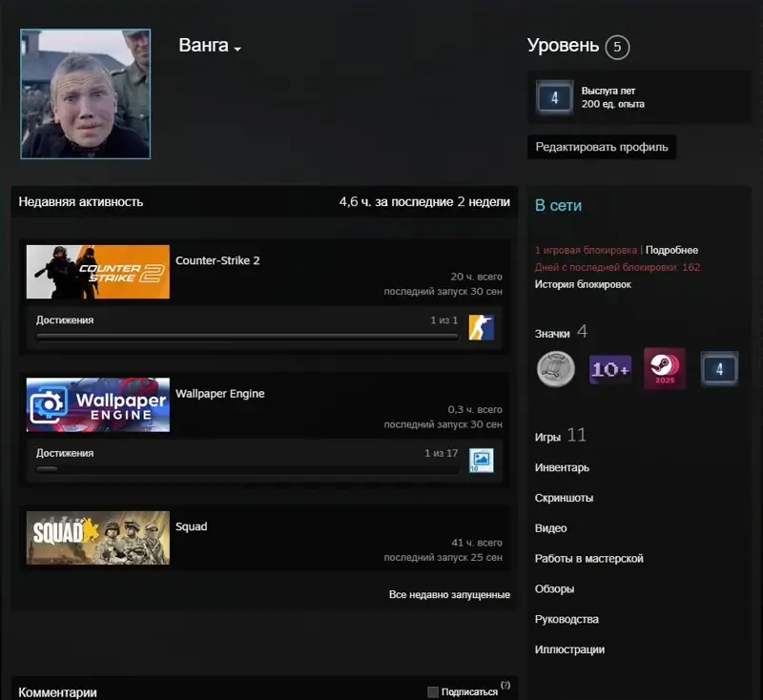
Task: Open История блокировок link
Action: (583, 284)
